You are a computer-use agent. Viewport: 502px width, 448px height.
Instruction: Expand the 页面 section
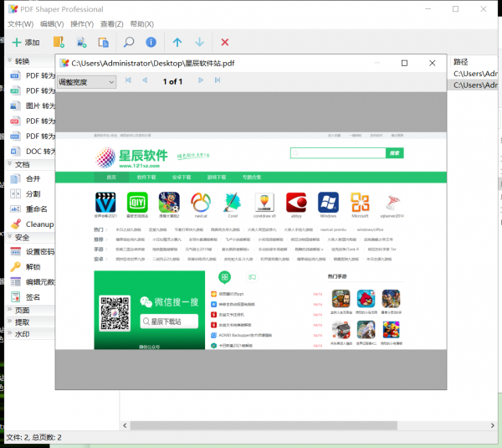click(30, 310)
